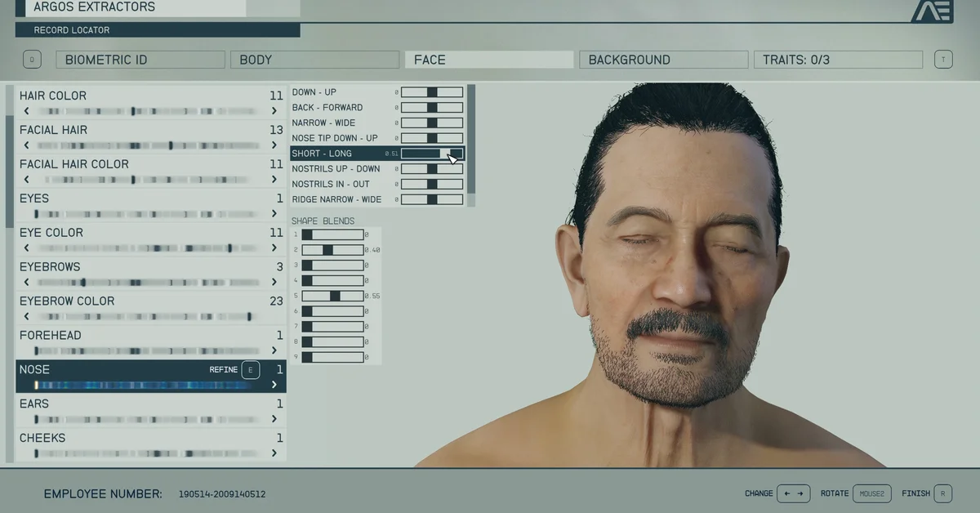Viewport: 980px width, 513px height.
Task: Choose next Eyes option with right arrow
Action: click(274, 214)
